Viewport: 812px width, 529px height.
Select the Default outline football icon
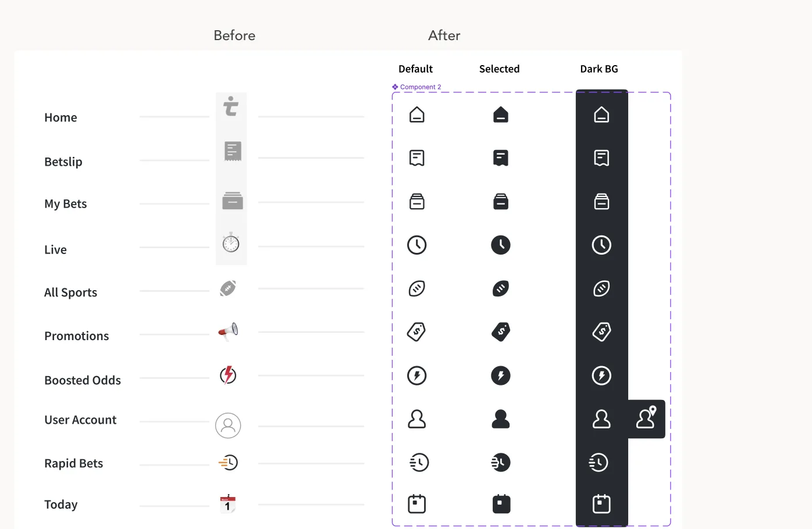pos(417,288)
